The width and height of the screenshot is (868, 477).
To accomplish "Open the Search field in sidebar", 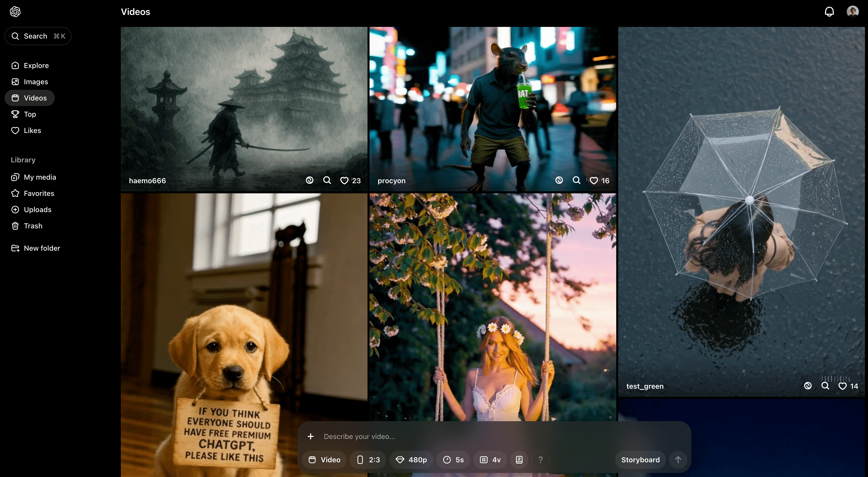I will tap(38, 36).
